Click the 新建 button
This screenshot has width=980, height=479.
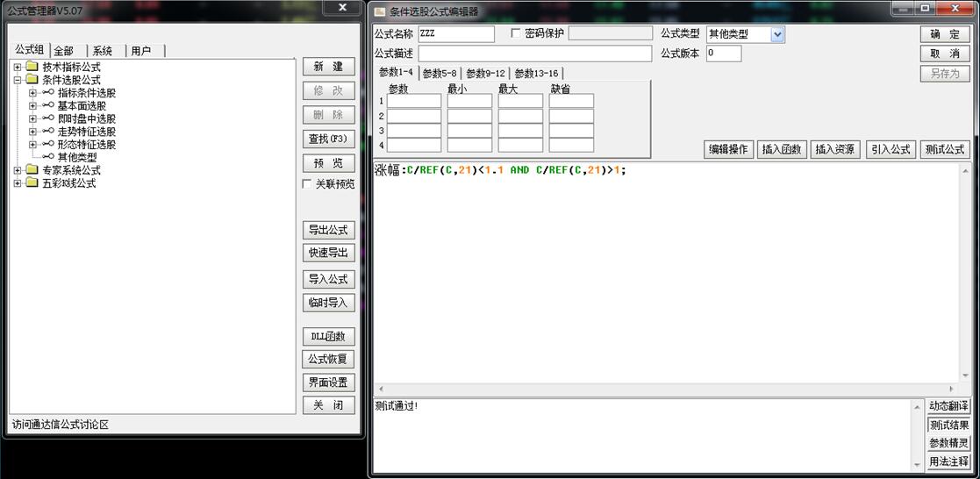[329, 67]
